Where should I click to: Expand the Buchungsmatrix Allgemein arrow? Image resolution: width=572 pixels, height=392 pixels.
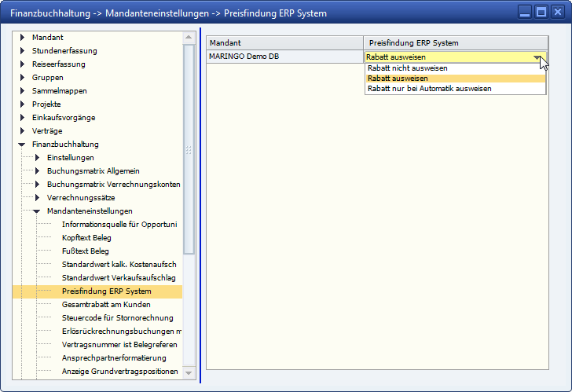(x=36, y=171)
